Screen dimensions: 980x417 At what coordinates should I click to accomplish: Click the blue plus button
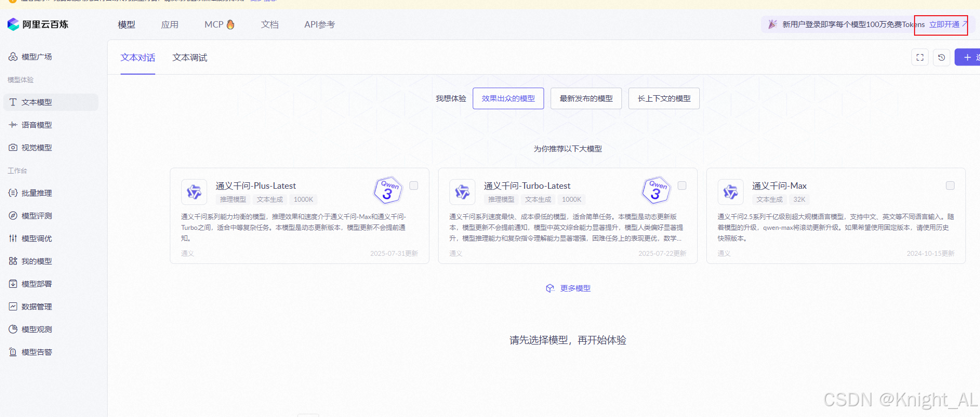pos(968,57)
